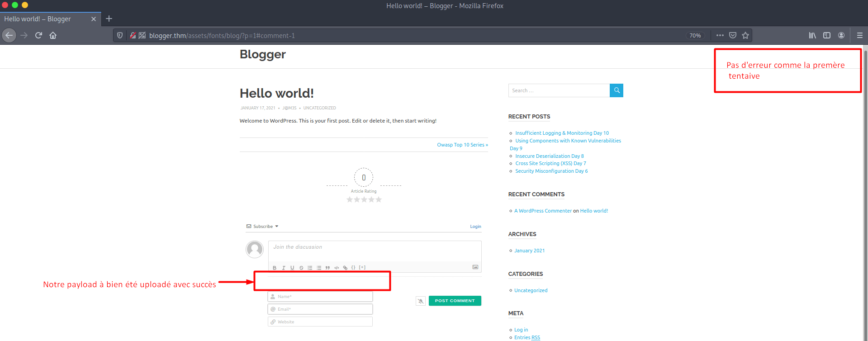Select the Hello world! – Blogger tab
Screen dimensions: 868x341
(x=50, y=19)
